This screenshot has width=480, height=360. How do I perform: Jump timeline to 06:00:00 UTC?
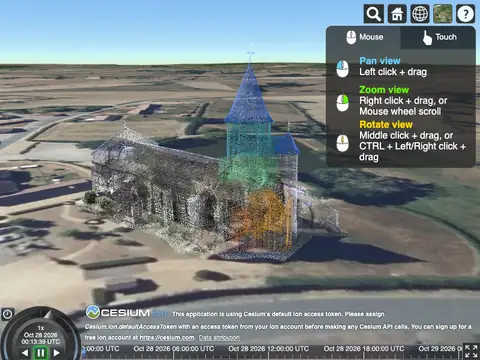(174, 349)
